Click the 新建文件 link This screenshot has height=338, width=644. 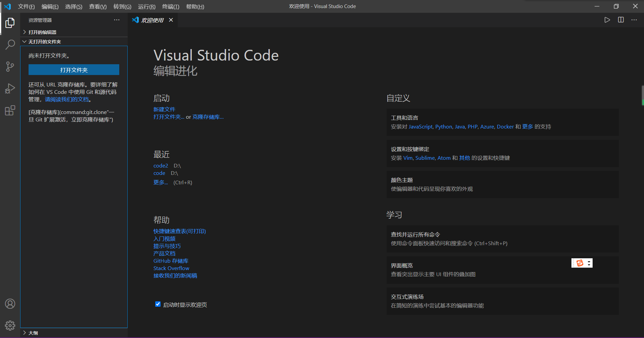(164, 109)
